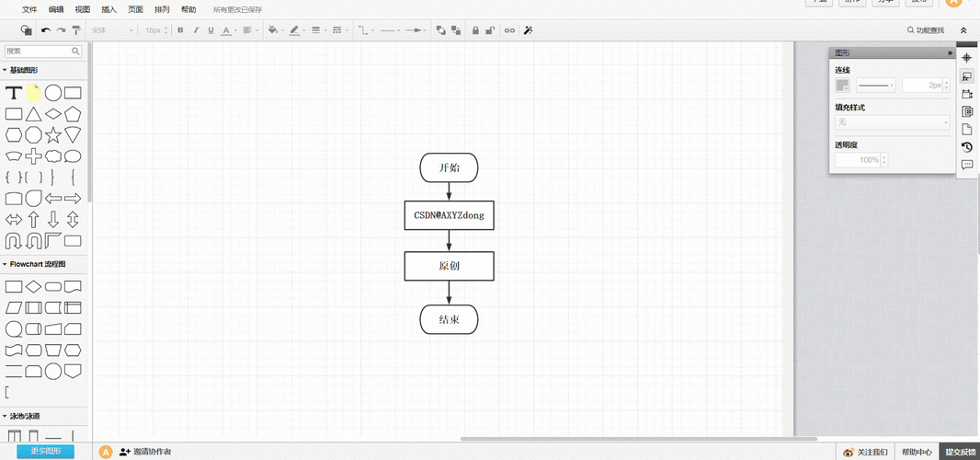
Task: Click the bring to front icon
Action: tap(440, 30)
